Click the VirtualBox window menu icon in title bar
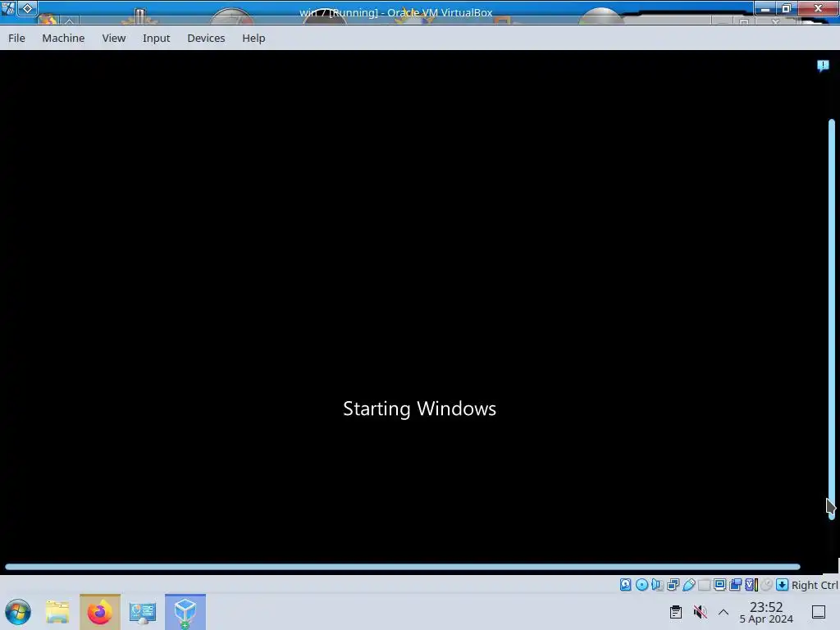The image size is (840, 630). tap(8, 8)
